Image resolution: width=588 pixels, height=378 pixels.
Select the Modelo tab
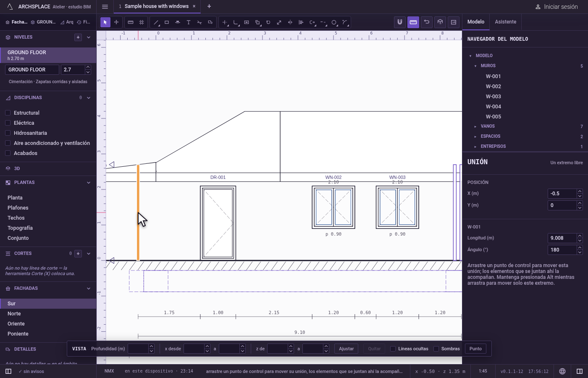tap(476, 22)
